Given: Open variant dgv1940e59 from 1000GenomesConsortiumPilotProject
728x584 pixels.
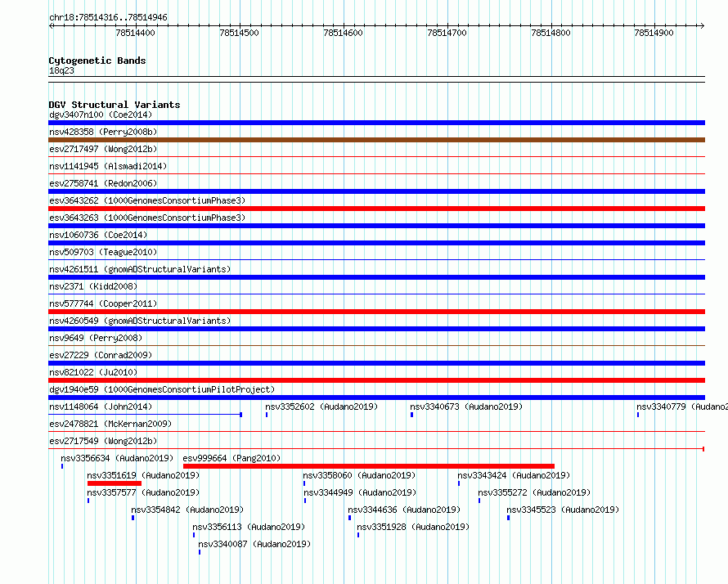Looking at the screenshot, I should pos(162,389).
